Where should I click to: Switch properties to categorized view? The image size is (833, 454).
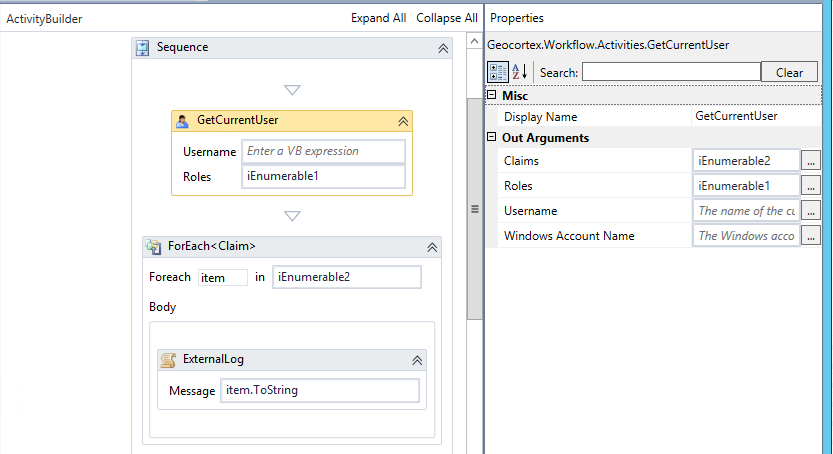(x=498, y=72)
